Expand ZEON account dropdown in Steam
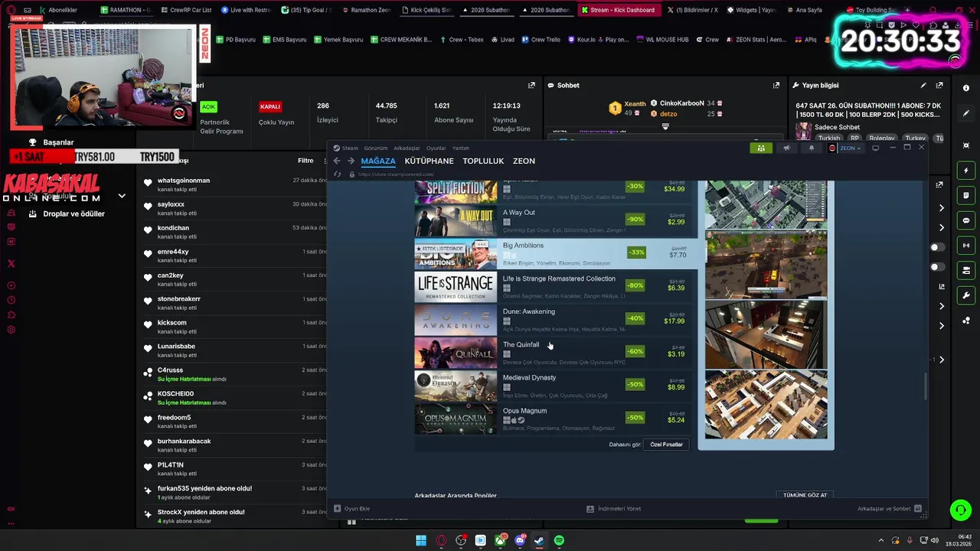Image resolution: width=980 pixels, height=551 pixels. 845,148
